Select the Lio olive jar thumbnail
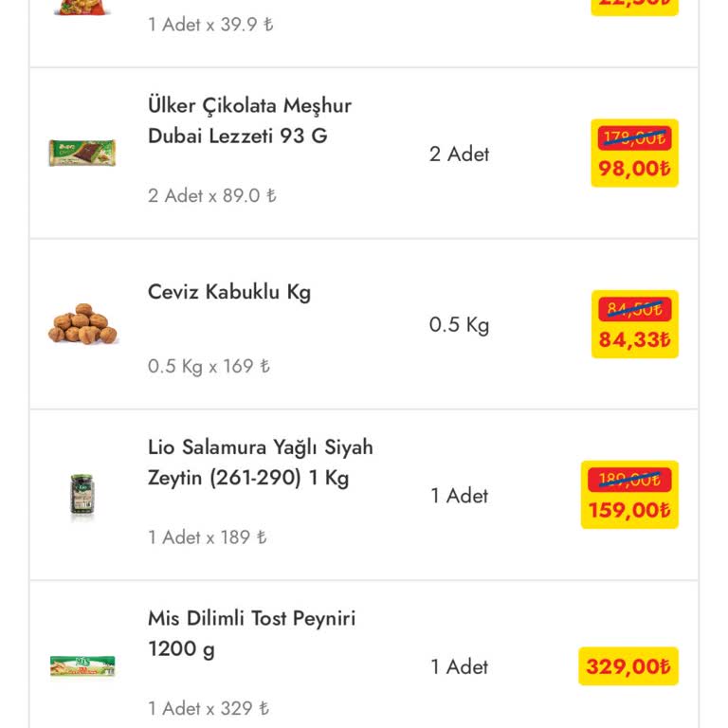Image resolution: width=728 pixels, height=728 pixels. (82, 496)
